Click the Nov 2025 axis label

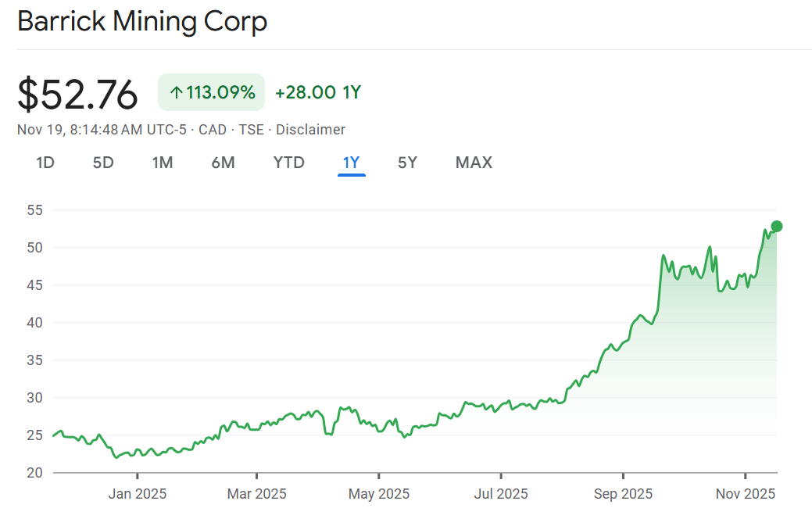point(746,494)
